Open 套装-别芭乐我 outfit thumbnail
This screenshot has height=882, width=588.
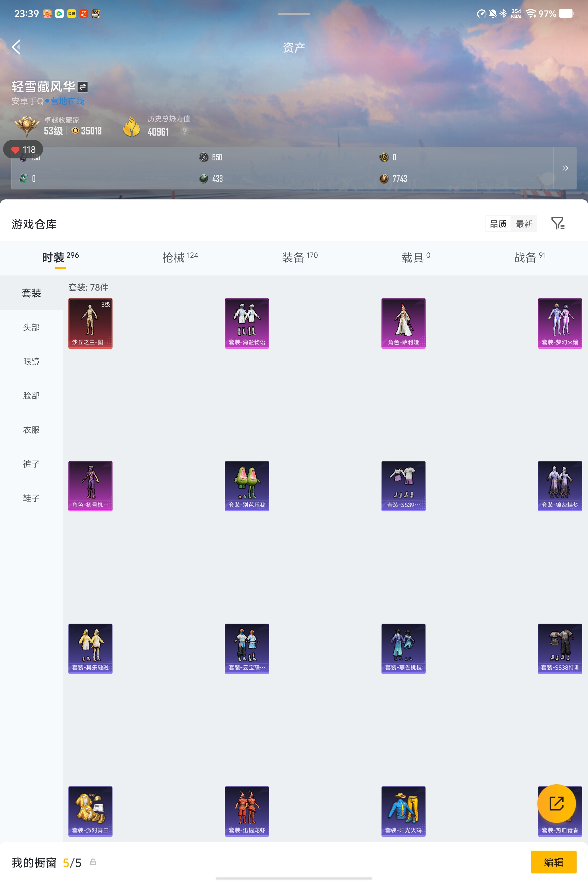tap(247, 486)
